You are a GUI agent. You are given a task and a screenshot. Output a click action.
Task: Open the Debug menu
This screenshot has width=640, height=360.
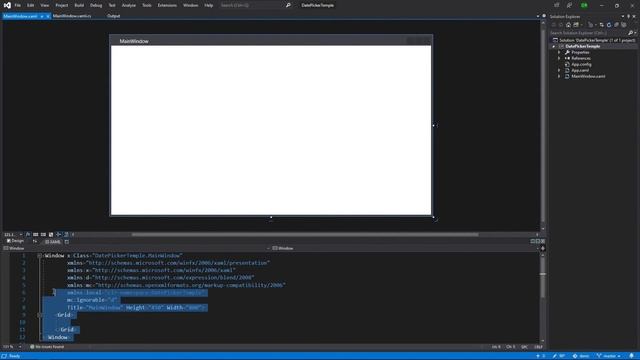[x=96, y=5]
